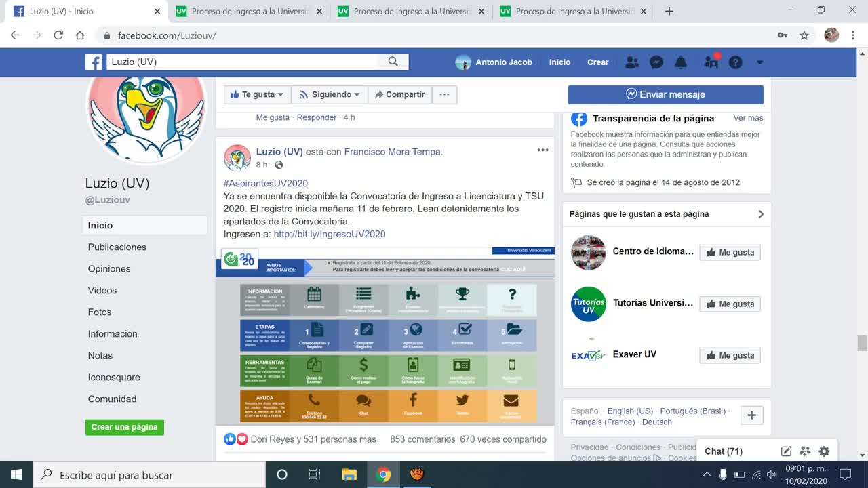Show hidden system tray icons

(x=707, y=474)
